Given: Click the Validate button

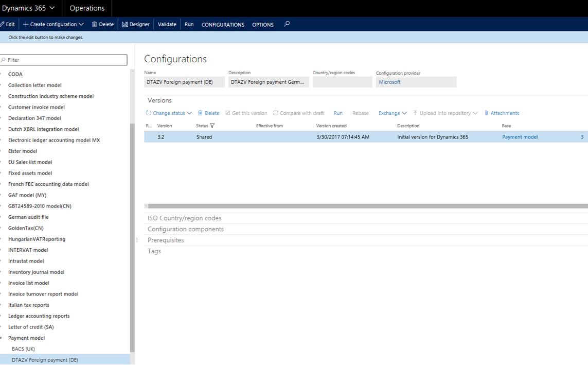Looking at the screenshot, I should tap(167, 24).
